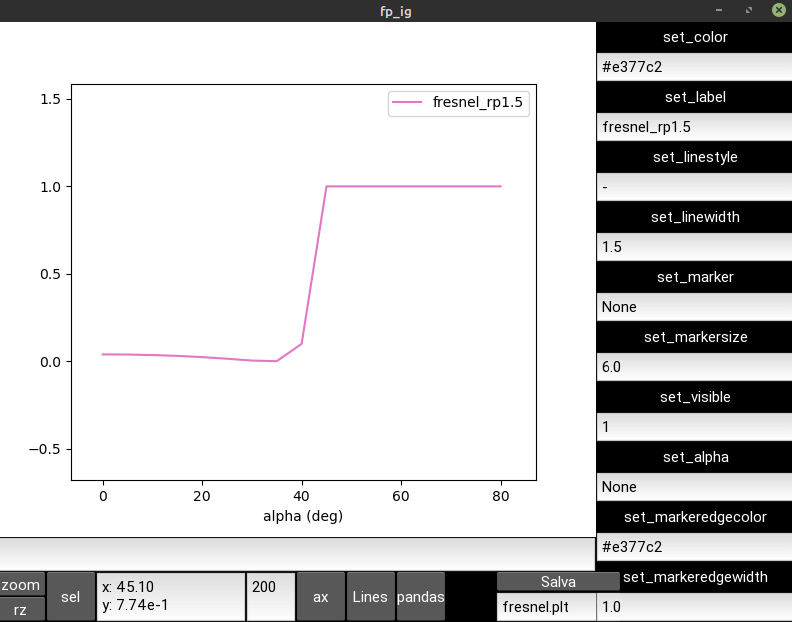This screenshot has width=792, height=622.
Task: Maximize the fp_ig window
Action: pyautogui.click(x=749, y=10)
